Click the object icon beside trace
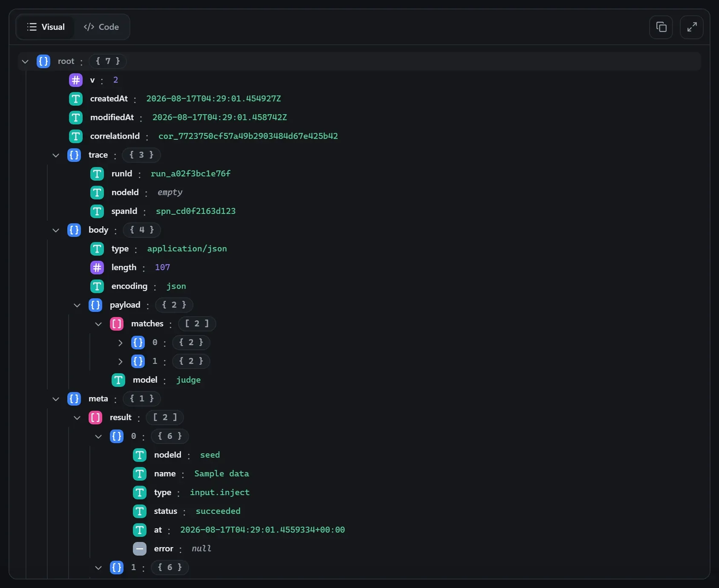The image size is (719, 588). pos(74,155)
